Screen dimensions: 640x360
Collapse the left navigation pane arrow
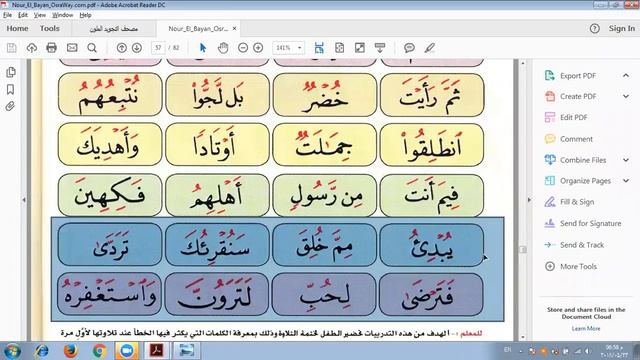tap(24, 200)
